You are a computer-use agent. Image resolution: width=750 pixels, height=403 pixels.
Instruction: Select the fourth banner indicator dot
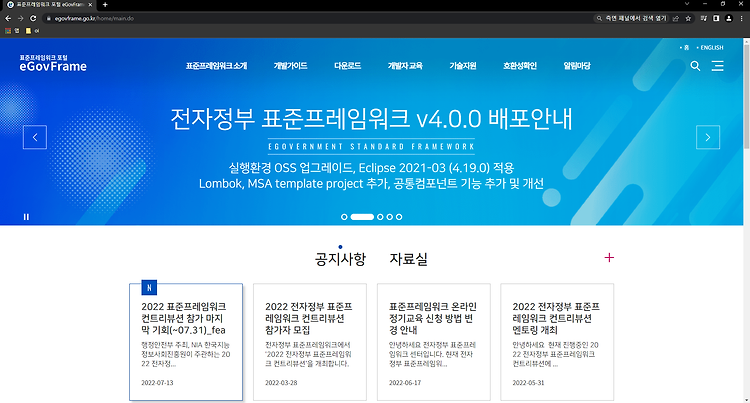pos(389,217)
